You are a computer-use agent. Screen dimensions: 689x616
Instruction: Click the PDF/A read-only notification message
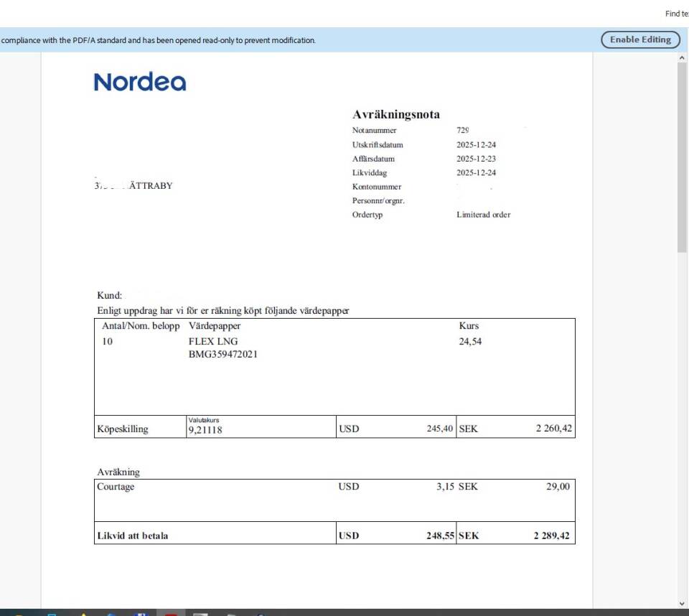158,40
